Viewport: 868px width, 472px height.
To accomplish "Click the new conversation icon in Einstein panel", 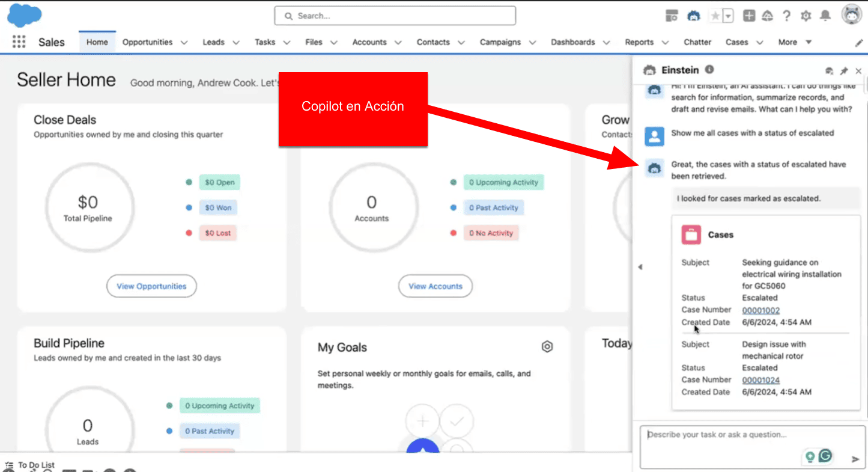I will [x=830, y=71].
